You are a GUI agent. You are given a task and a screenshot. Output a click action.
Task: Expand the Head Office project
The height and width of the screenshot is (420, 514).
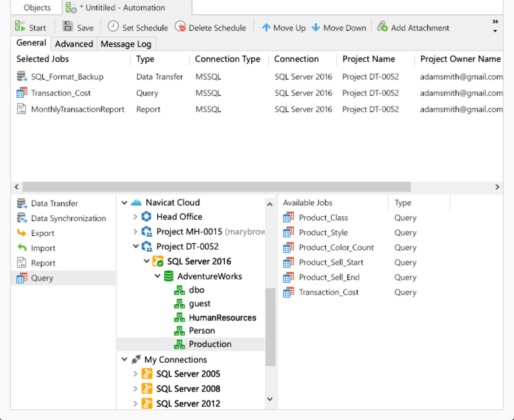tap(135, 217)
